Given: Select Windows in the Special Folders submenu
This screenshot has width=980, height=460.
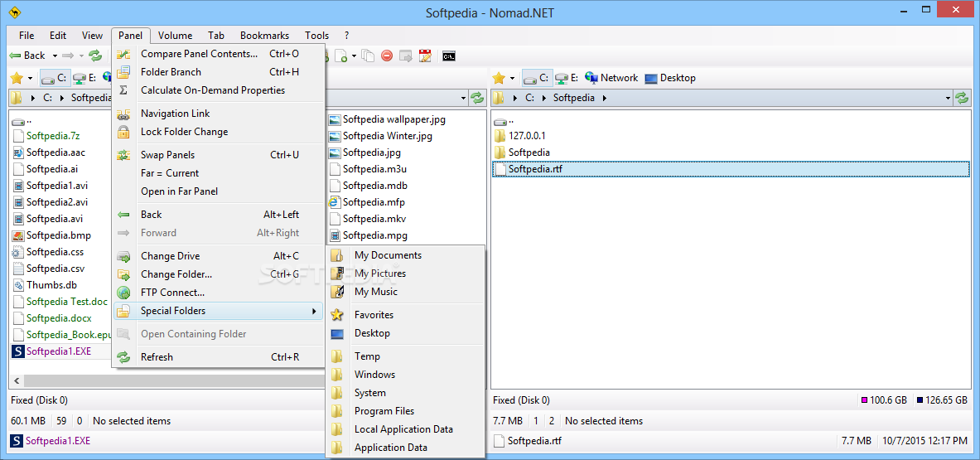Looking at the screenshot, I should pyautogui.click(x=405, y=375).
